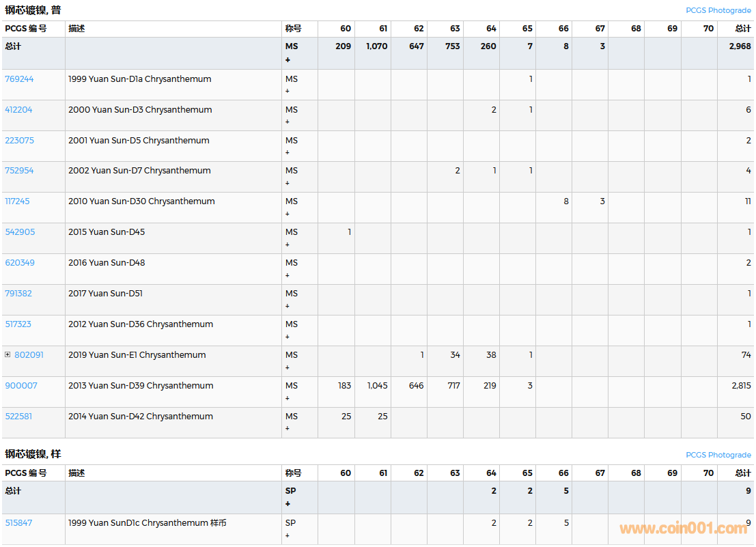Screen dimensions: 756x547
Task: Expand the plus under MS in the top 总计 row
Action: [x=288, y=60]
